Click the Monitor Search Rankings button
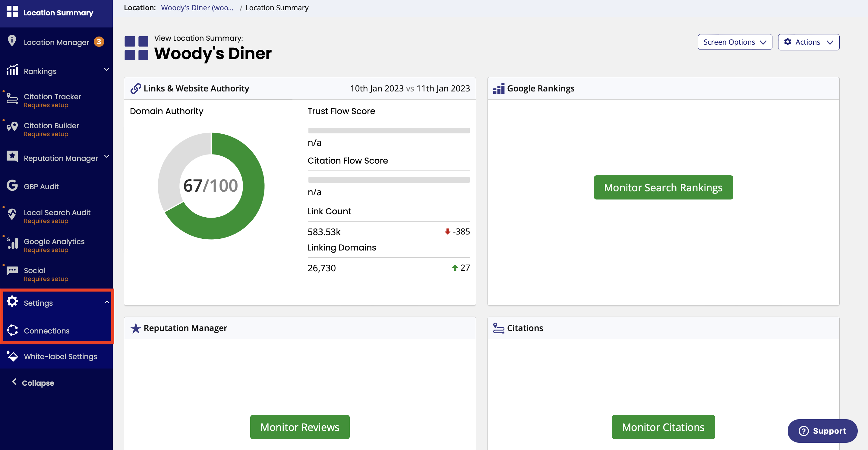868x450 pixels. pos(663,187)
